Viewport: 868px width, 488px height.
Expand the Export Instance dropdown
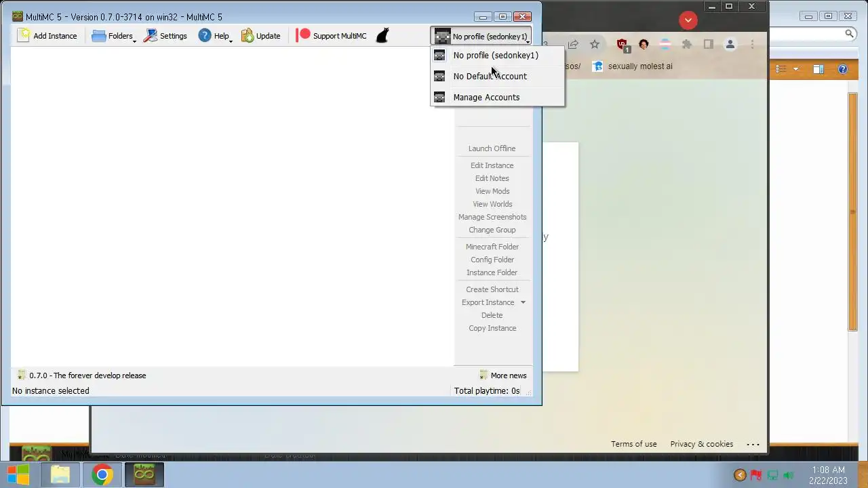click(x=523, y=302)
